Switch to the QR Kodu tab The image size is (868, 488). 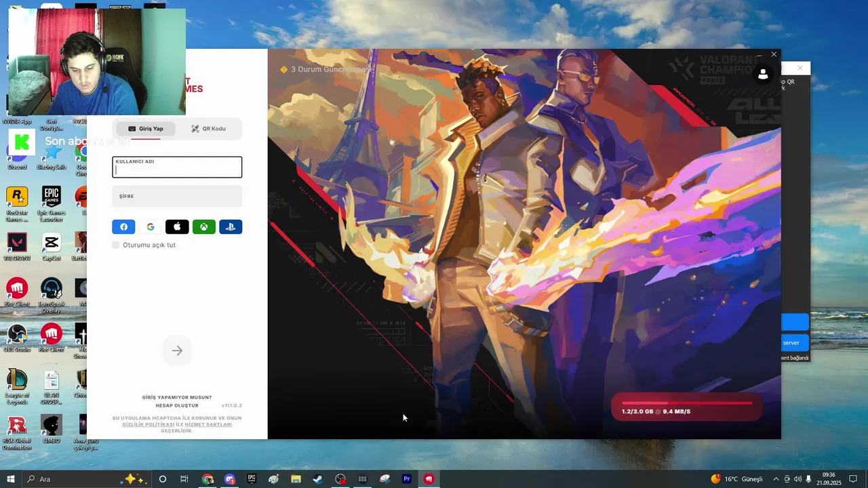pos(208,129)
